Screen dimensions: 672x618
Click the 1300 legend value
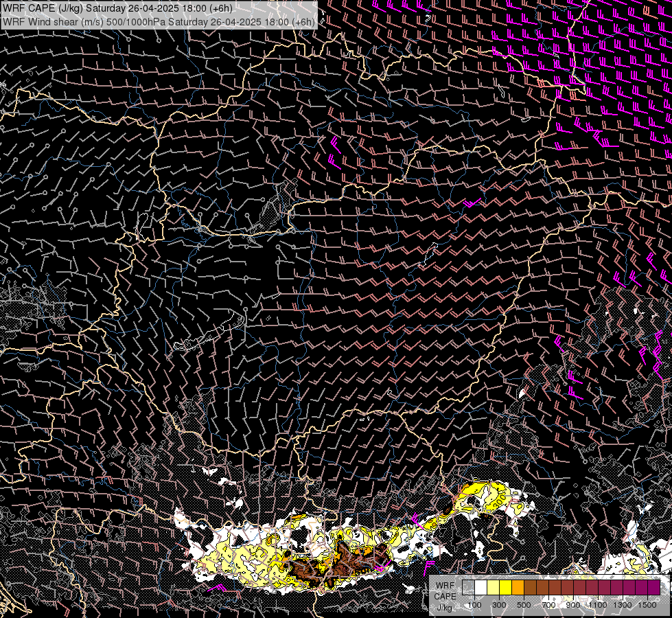[623, 605]
